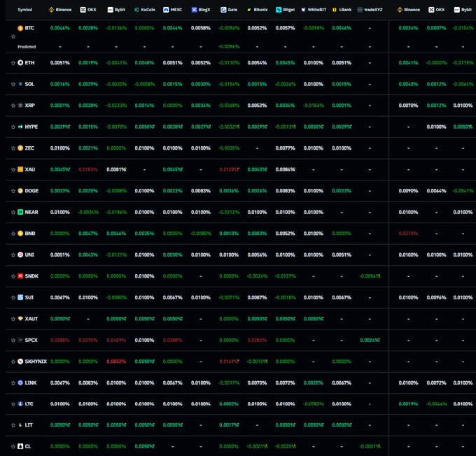Viewport: 476px width, 456px height.
Task: Click the MEXC logo in header
Action: [x=166, y=10]
